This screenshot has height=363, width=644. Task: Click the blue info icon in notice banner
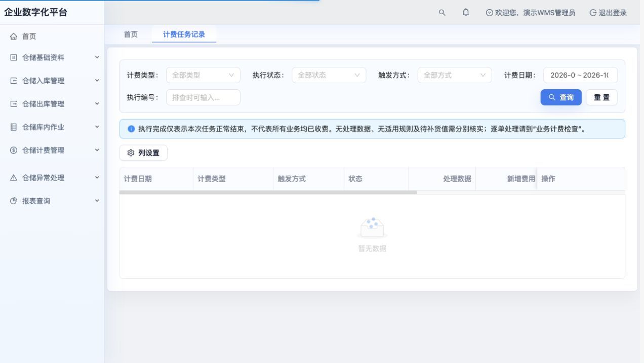[x=131, y=129]
